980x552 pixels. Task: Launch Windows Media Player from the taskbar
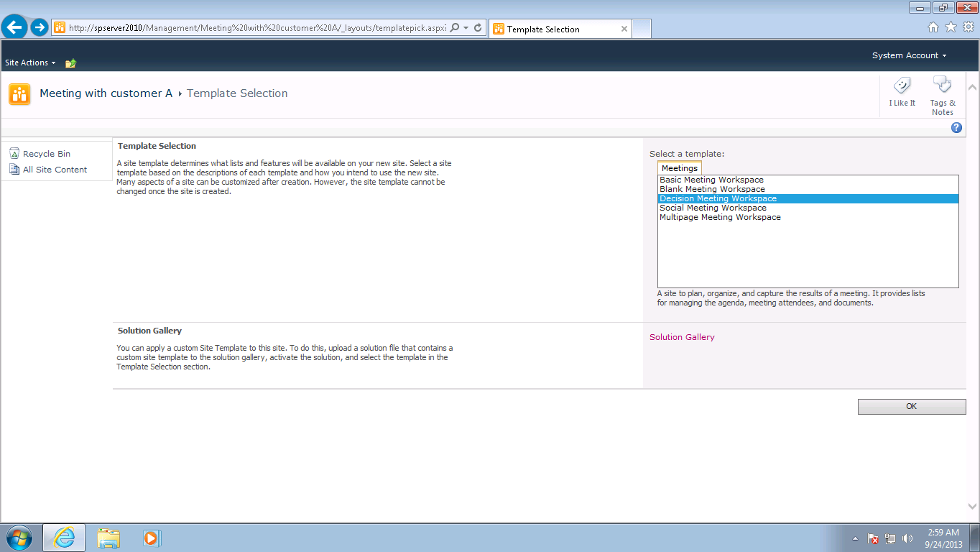point(151,537)
